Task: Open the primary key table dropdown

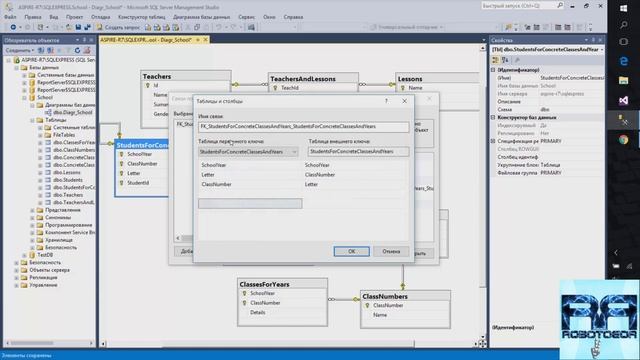Action: click(294, 152)
